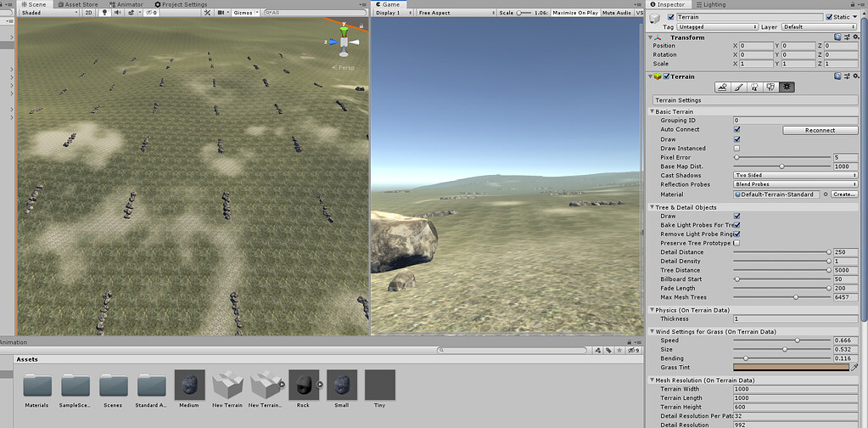Click the Reconnect button
Screen dimensions: 868x428
(x=820, y=130)
